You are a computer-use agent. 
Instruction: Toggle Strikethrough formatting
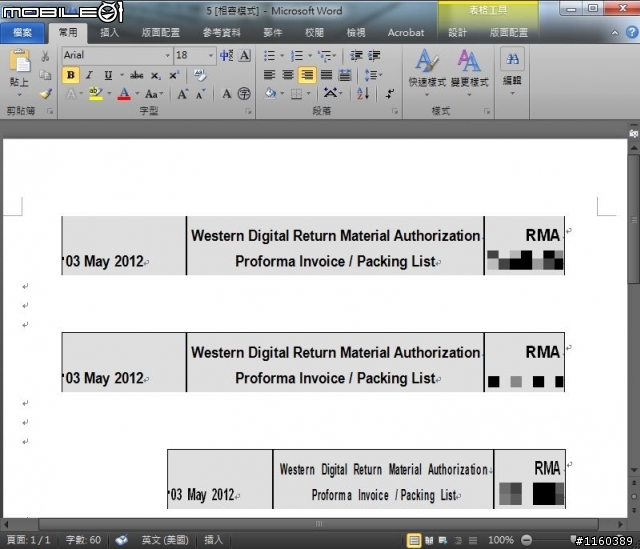pyautogui.click(x=137, y=75)
